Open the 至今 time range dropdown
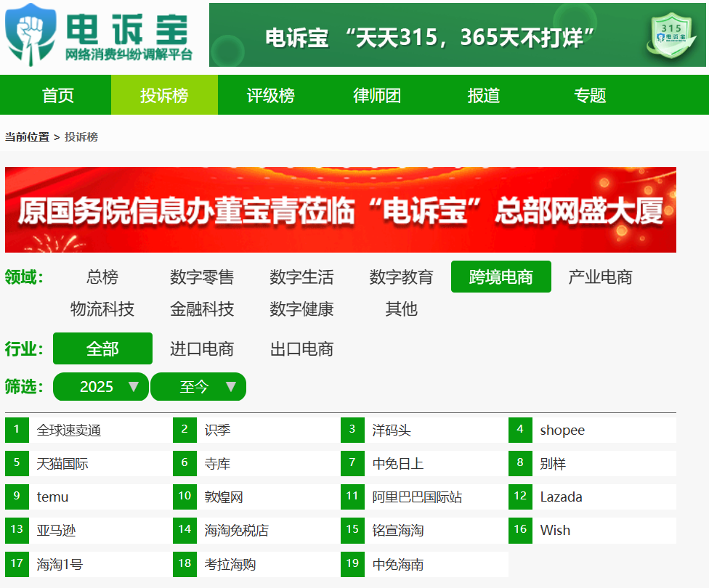 click(198, 386)
